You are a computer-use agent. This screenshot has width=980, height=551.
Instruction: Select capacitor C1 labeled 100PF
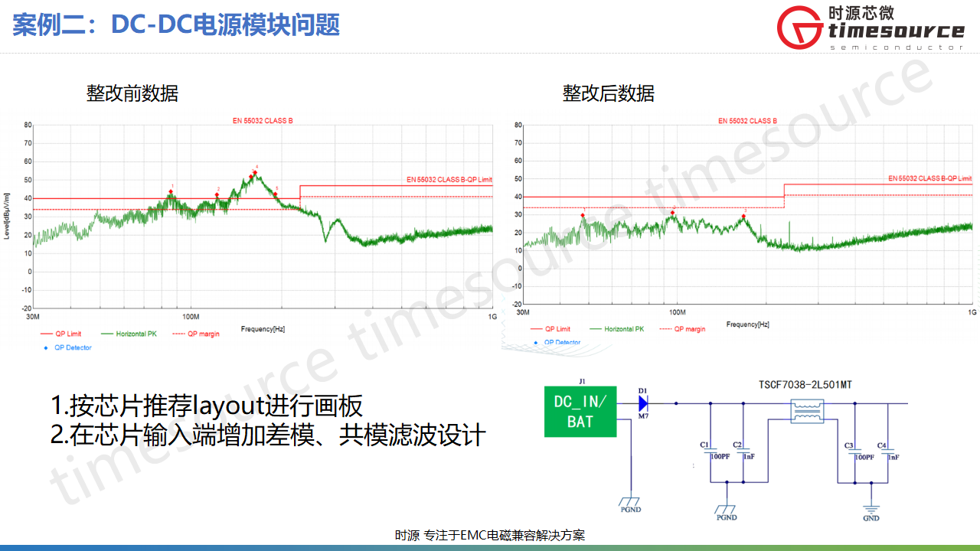coord(710,451)
